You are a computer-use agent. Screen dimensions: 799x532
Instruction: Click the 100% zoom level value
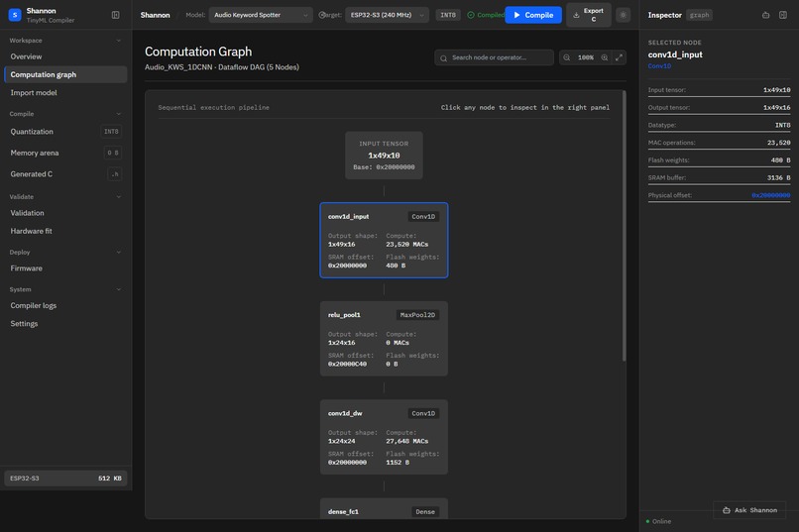pos(586,57)
